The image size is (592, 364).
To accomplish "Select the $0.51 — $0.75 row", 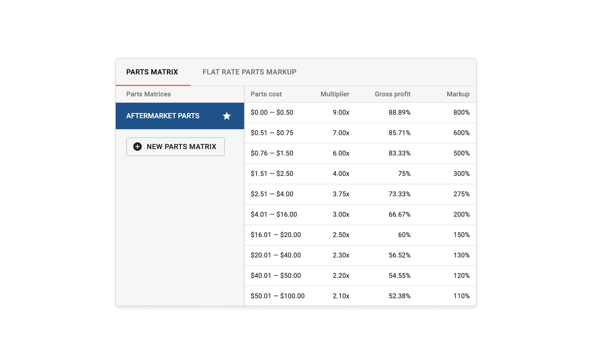I will coord(272,133).
